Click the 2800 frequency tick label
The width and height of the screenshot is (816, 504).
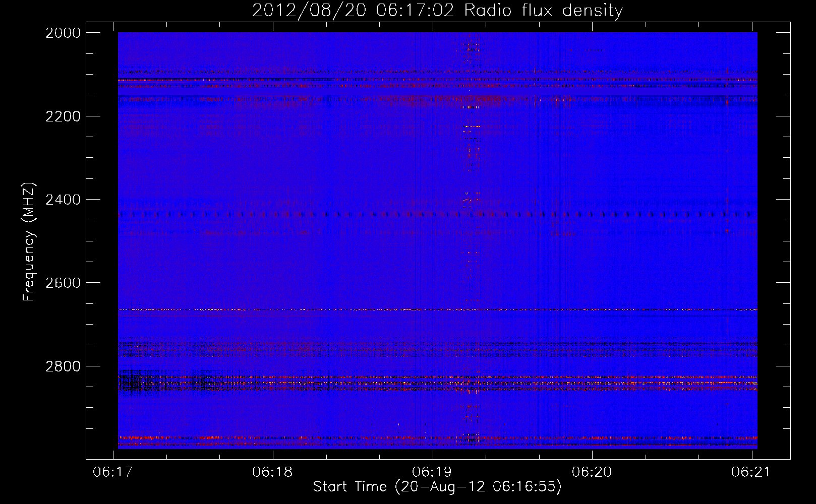[63, 366]
